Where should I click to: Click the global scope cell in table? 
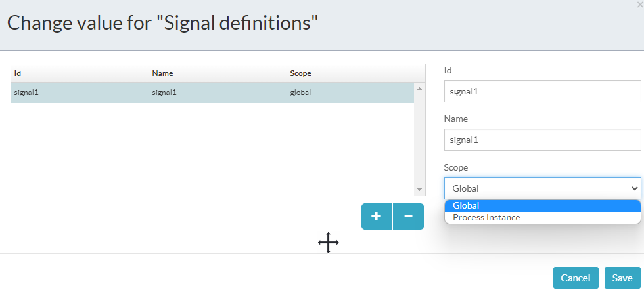coord(350,93)
